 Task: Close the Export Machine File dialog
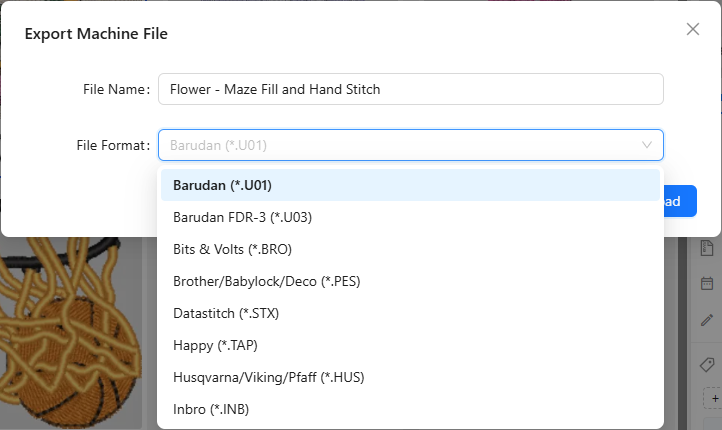tap(692, 29)
